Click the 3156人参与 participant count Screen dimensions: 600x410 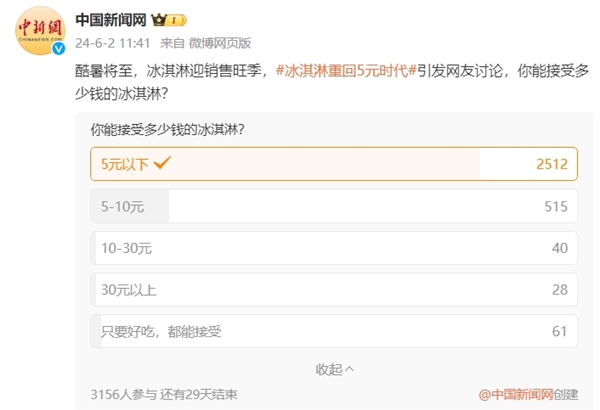coord(124,394)
